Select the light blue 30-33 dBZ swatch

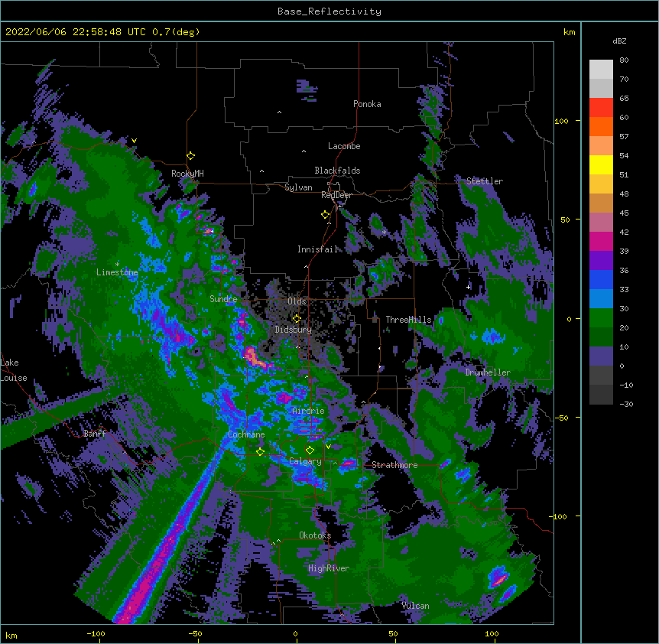[x=601, y=299]
